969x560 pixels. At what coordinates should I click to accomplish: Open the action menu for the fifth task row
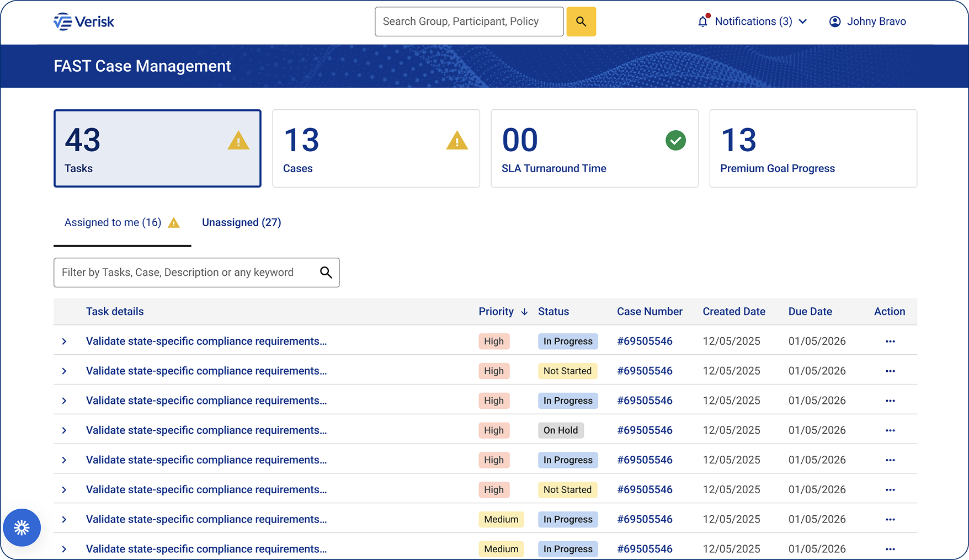tap(890, 460)
